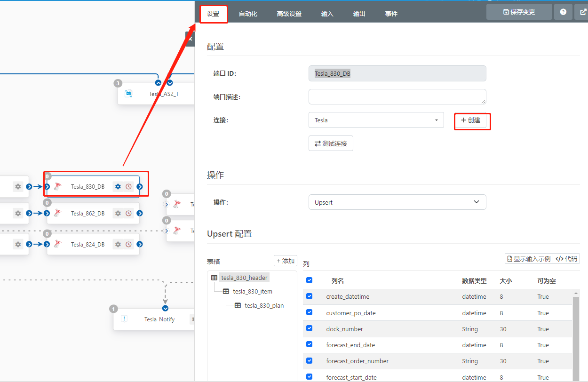Open settings gear on Tesla_830_DB connector

[x=118, y=187]
